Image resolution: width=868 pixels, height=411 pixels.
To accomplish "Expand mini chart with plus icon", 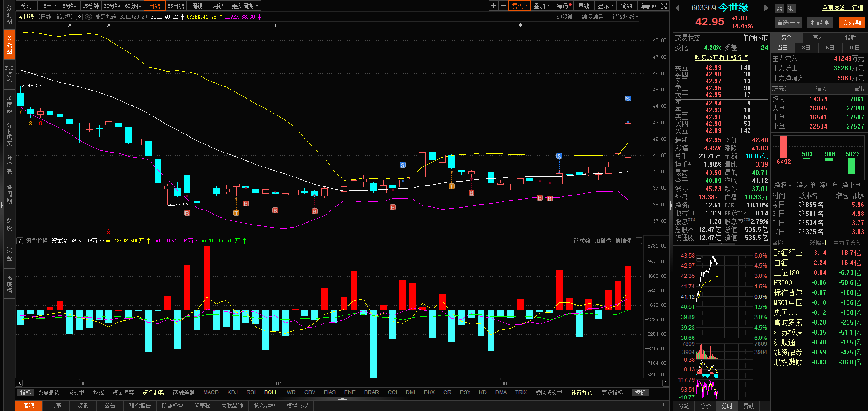I will [699, 259].
